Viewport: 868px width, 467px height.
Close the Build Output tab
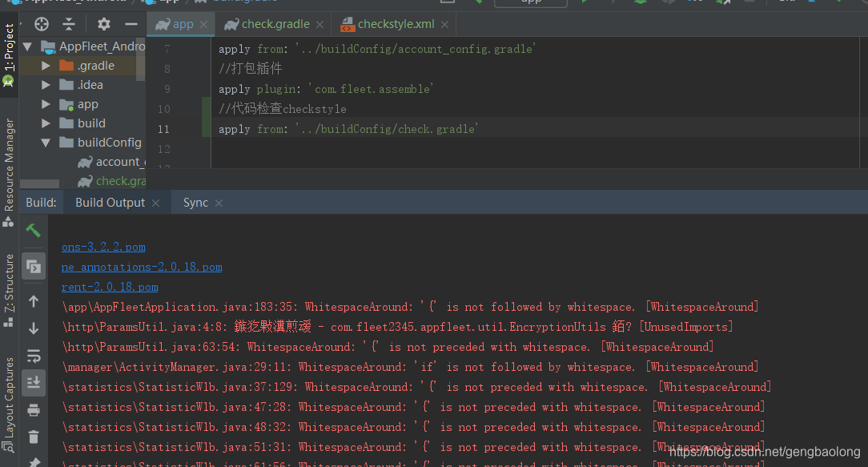click(155, 203)
